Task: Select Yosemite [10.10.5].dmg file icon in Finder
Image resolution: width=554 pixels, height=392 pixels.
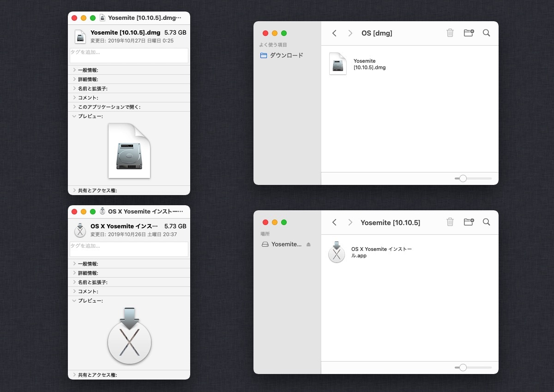Action: [x=338, y=64]
